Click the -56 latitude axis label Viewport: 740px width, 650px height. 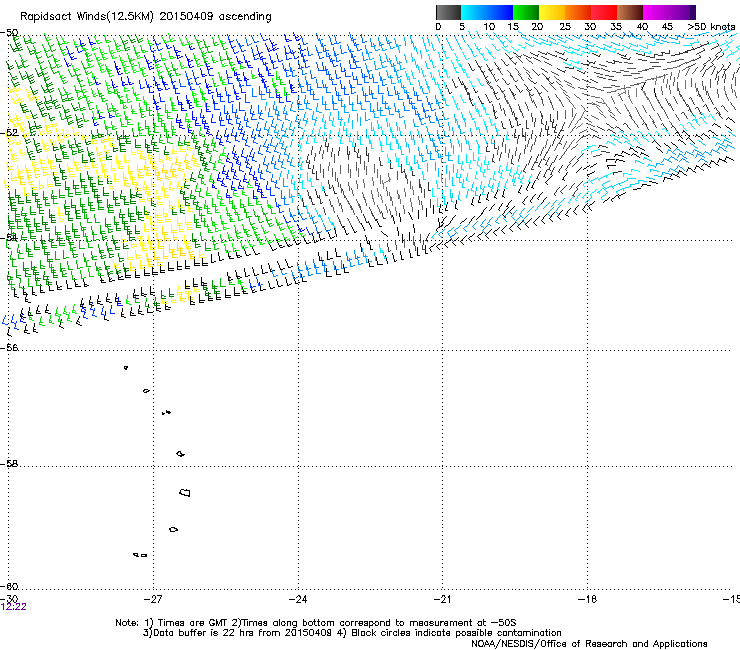pyautogui.click(x=9, y=347)
